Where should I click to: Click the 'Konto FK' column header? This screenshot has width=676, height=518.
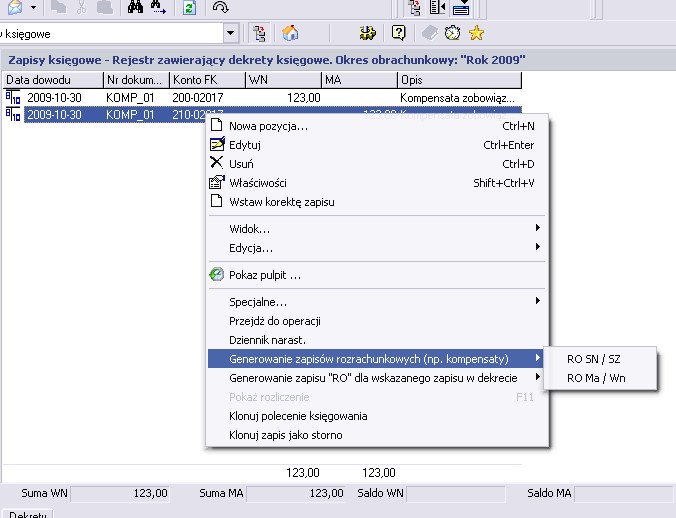coord(207,80)
